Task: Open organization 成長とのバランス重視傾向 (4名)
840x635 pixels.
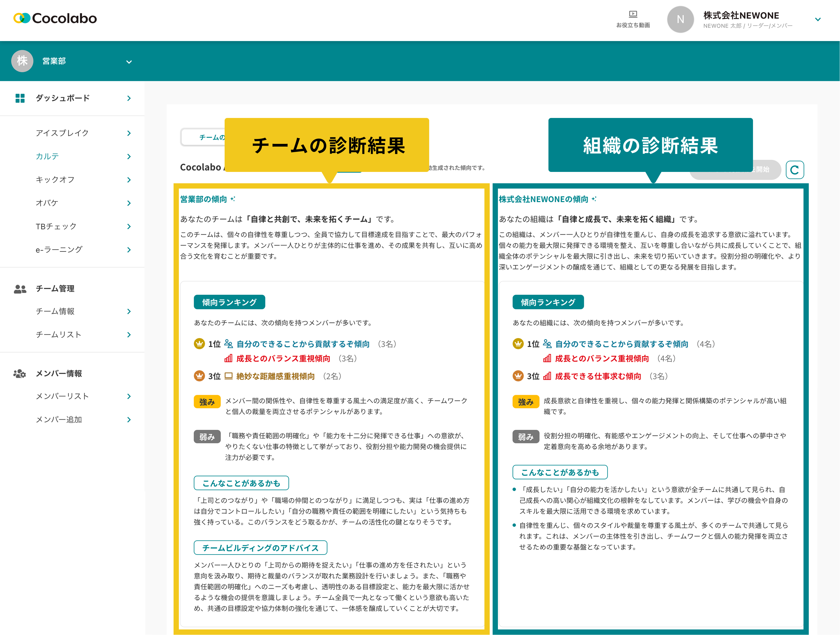Action: pos(602,358)
